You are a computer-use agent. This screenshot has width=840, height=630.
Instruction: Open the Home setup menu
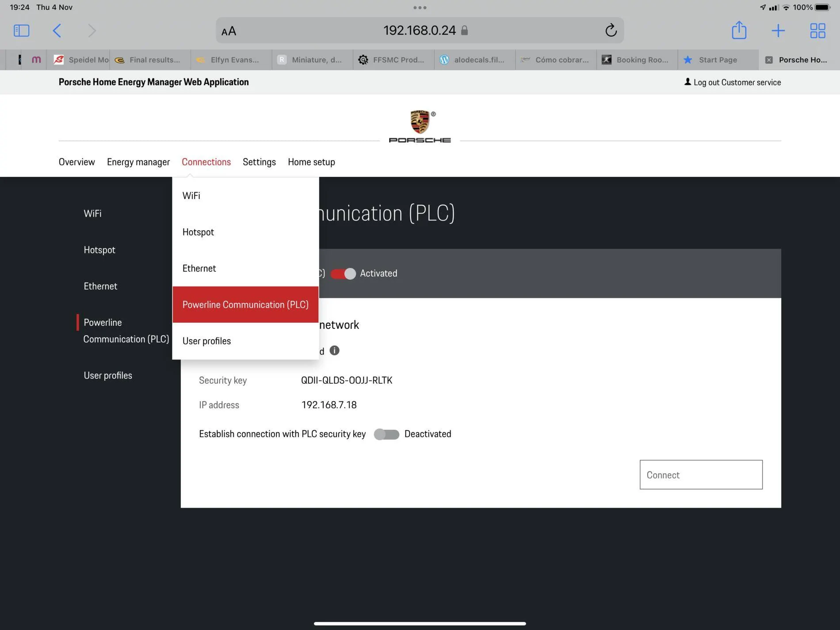click(x=311, y=162)
